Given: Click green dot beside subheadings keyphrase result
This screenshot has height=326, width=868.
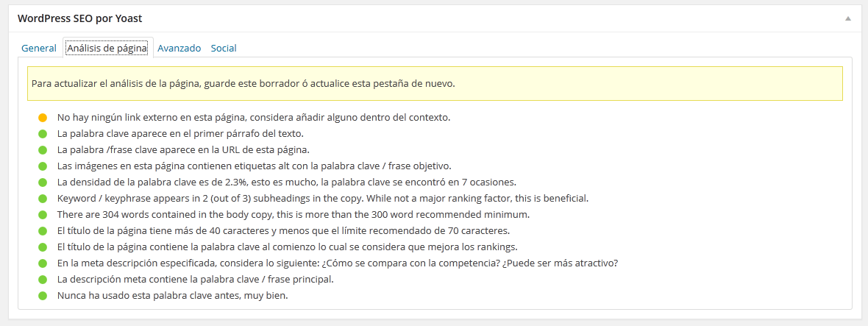Looking at the screenshot, I should coord(43,198).
